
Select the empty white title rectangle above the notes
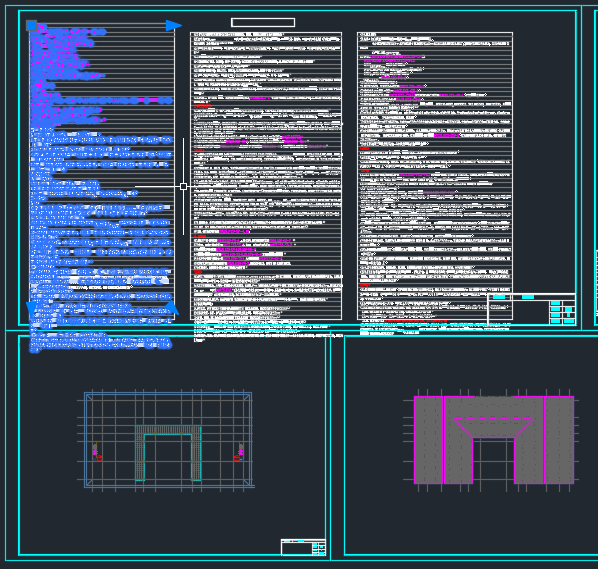point(263,23)
